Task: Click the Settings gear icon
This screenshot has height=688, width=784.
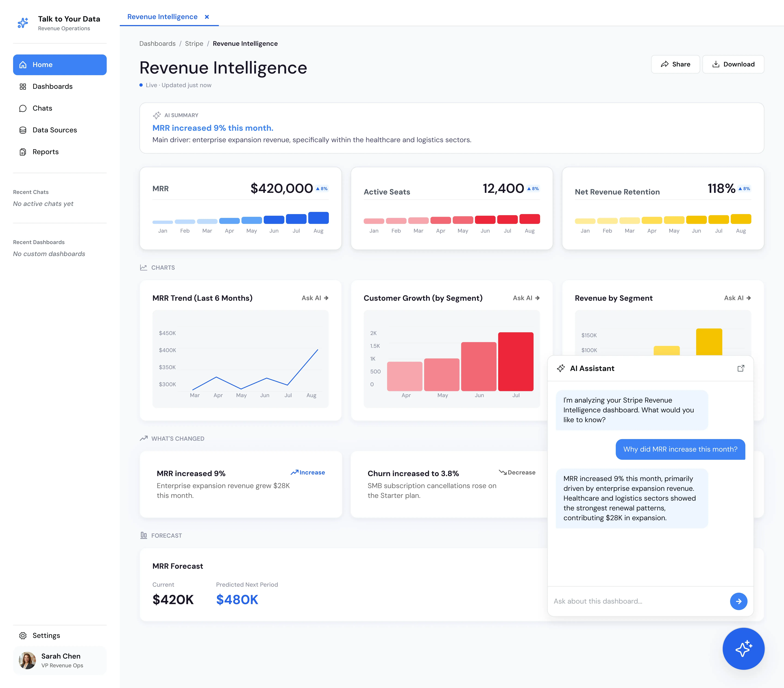Action: [23, 636]
